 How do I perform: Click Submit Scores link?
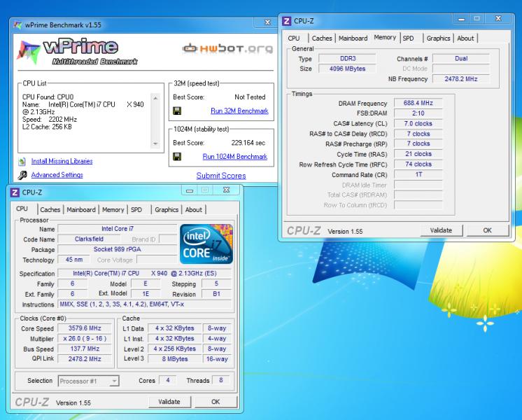click(221, 176)
